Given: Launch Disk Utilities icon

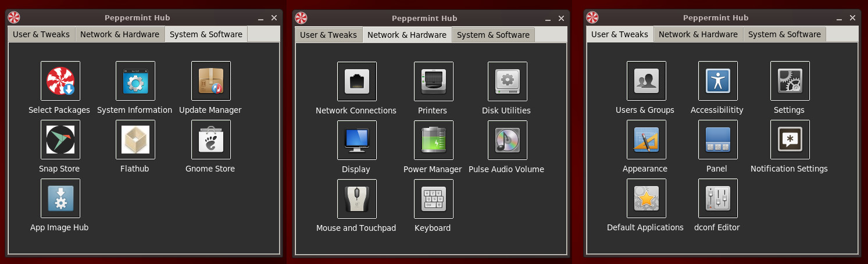Looking at the screenshot, I should pos(508,81).
